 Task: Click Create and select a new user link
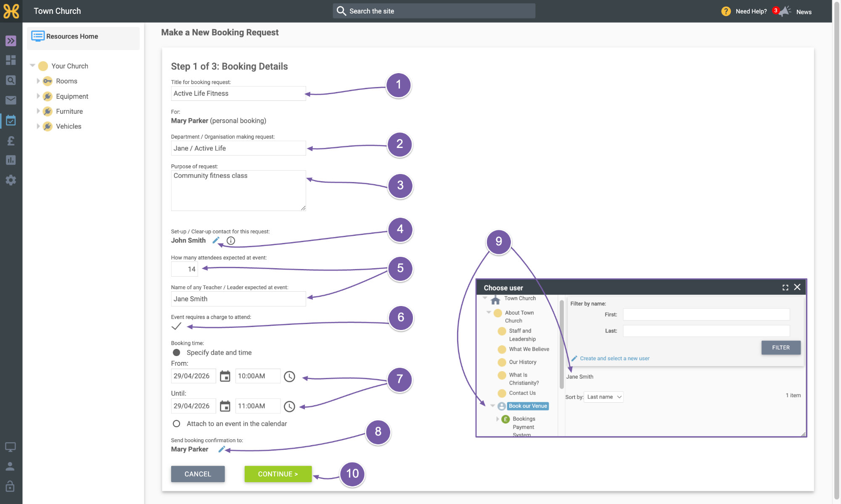614,359
